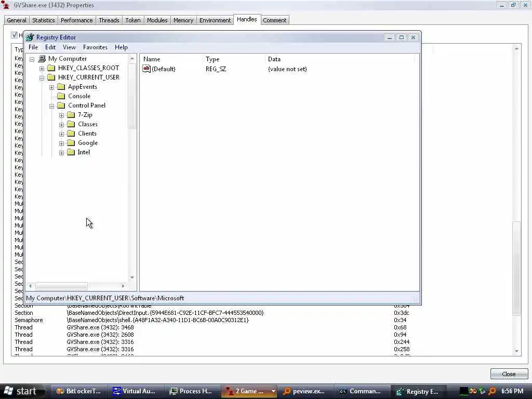Click the HKEY_CLASSES_ROOT folder icon
The height and width of the screenshot is (399, 532).
click(51, 68)
